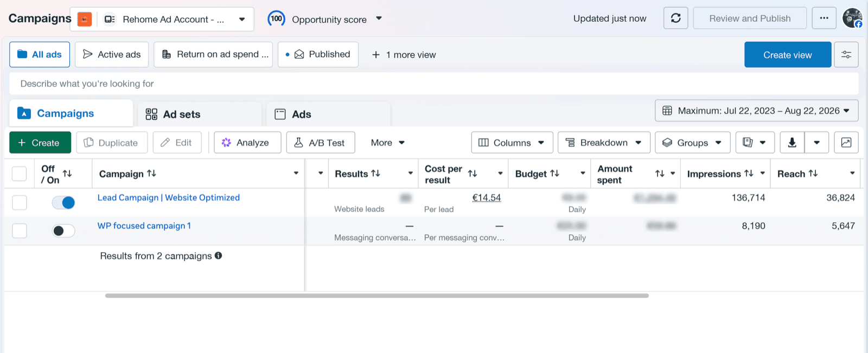Click the horizontal table scrollbar

[x=377, y=296]
